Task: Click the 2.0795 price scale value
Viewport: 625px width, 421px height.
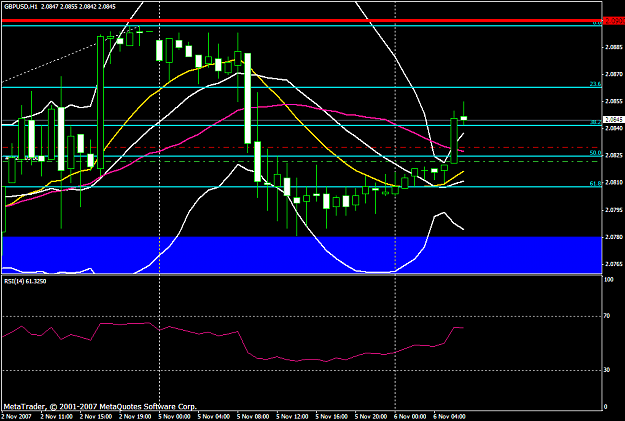Action: [614, 210]
